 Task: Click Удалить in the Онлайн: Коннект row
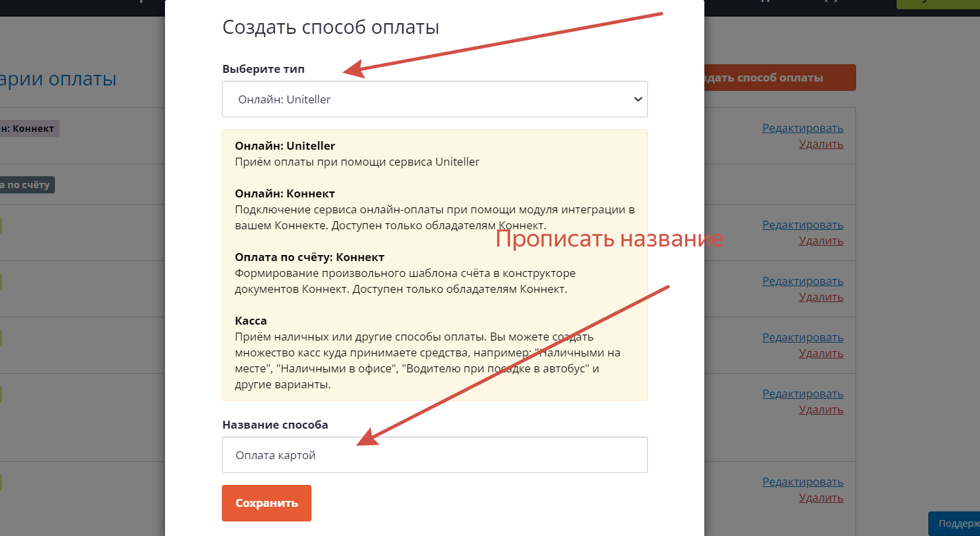tap(821, 144)
